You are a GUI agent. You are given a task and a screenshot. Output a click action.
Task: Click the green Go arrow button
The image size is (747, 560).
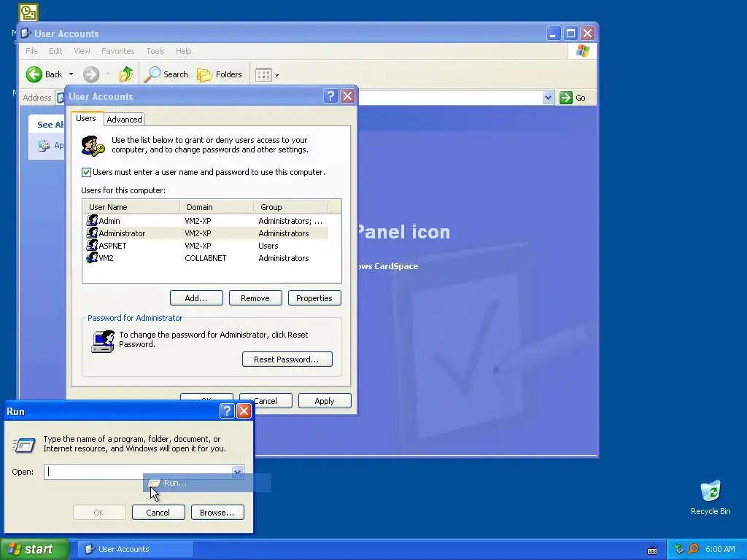point(566,98)
